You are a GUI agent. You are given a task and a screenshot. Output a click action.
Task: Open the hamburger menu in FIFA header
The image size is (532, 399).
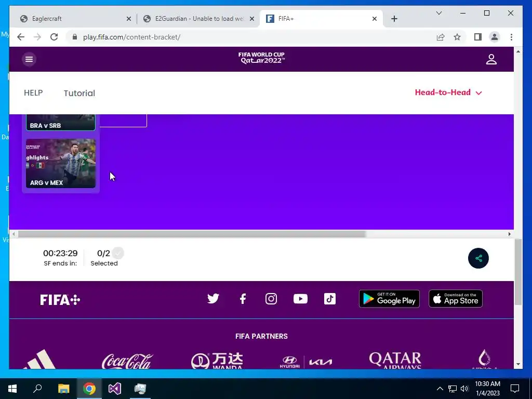pyautogui.click(x=29, y=59)
